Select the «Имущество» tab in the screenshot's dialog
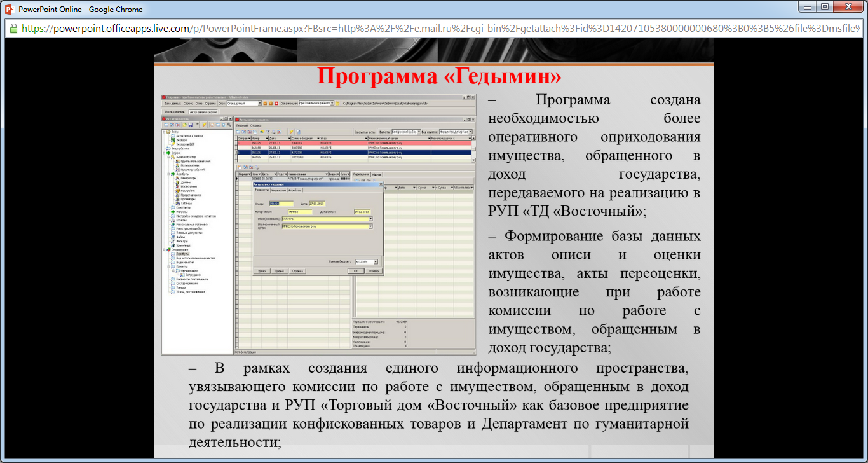The width and height of the screenshot is (868, 463). click(278, 190)
